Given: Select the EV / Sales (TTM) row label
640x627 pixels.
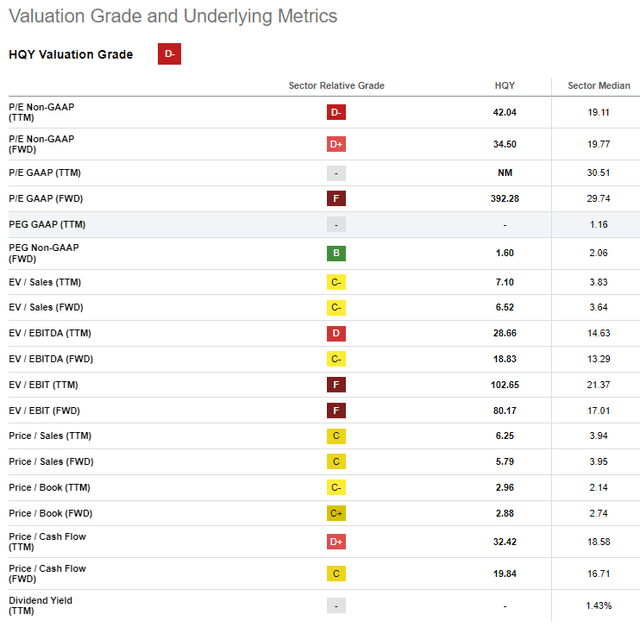Looking at the screenshot, I should tap(45, 282).
